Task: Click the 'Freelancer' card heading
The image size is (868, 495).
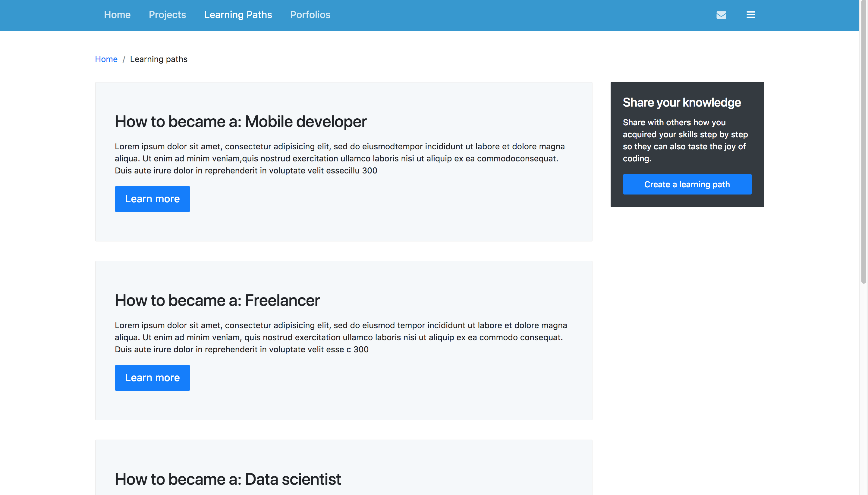Action: pyautogui.click(x=217, y=300)
